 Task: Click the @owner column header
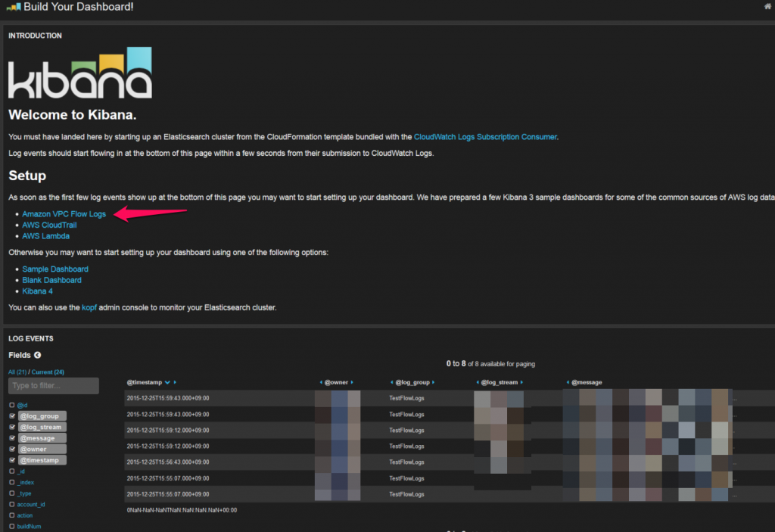tap(336, 383)
